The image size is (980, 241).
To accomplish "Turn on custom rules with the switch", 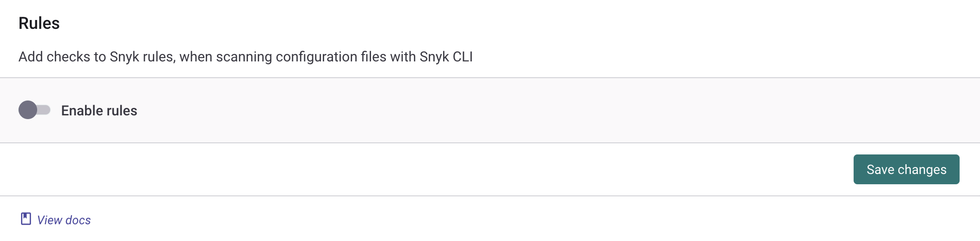I will tap(34, 110).
